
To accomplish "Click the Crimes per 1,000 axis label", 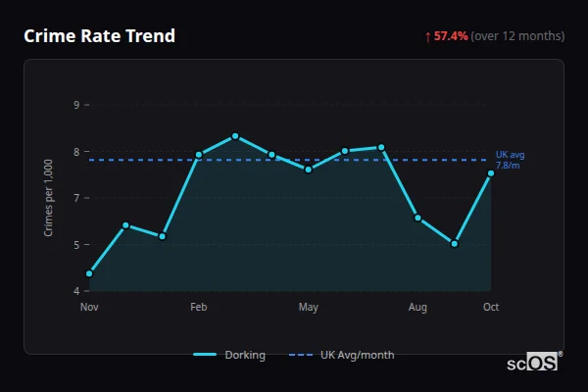I will tap(48, 198).
